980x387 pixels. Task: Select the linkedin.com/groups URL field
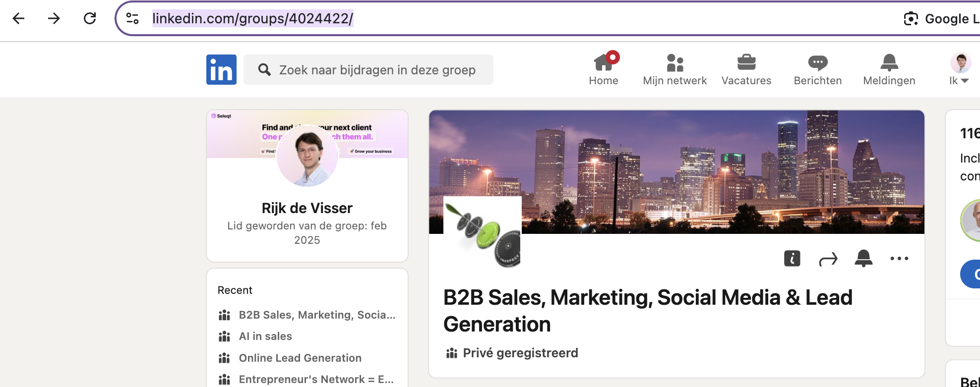point(252,18)
